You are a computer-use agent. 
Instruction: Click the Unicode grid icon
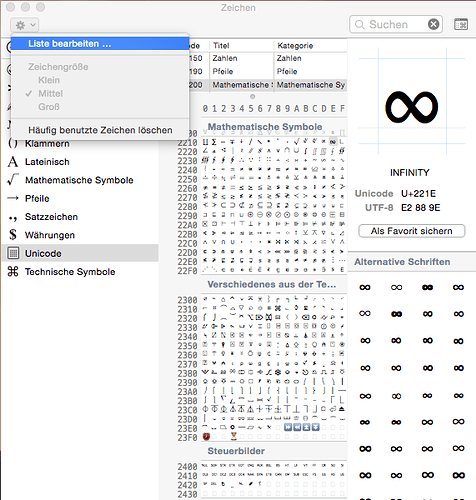pos(13,253)
